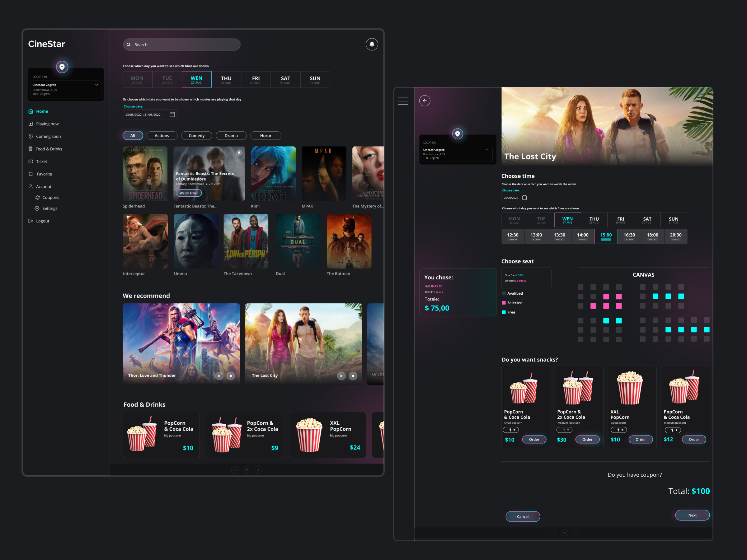Toggle the Comedy genre filter
This screenshot has width=747, height=560.
click(196, 135)
